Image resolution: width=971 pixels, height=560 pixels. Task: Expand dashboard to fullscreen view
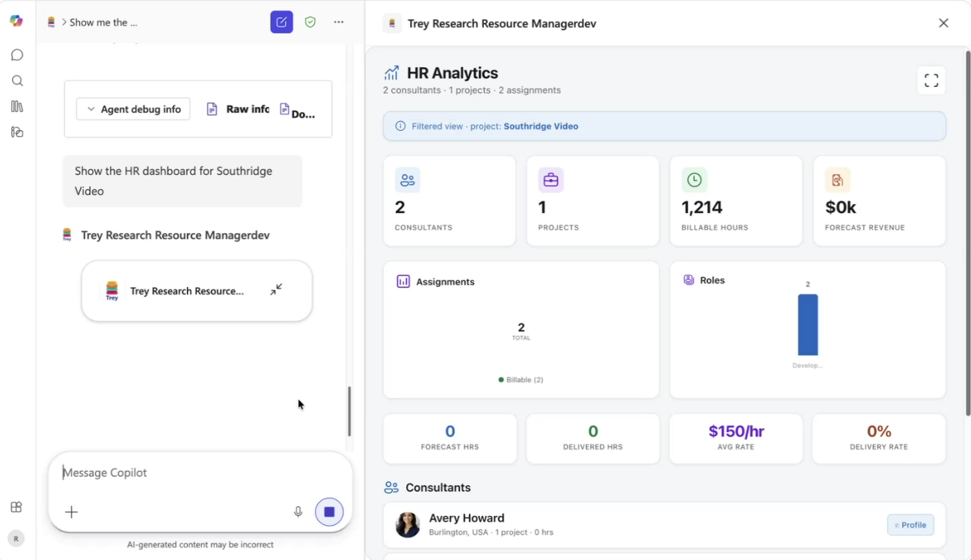(x=931, y=81)
